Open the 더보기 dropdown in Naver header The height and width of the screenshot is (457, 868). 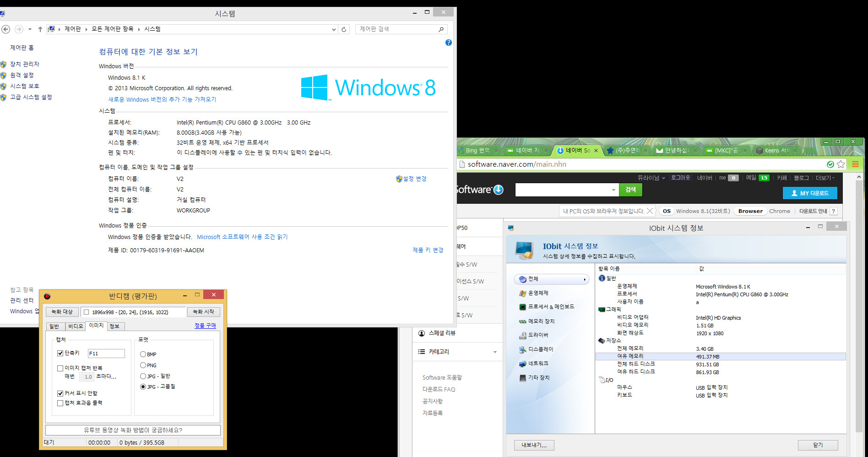pos(825,178)
